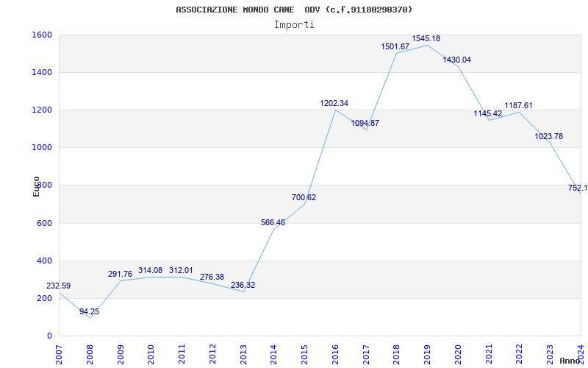Click the 0 y-axis tick label
Viewport: 588px width, 368px height.
click(49, 336)
